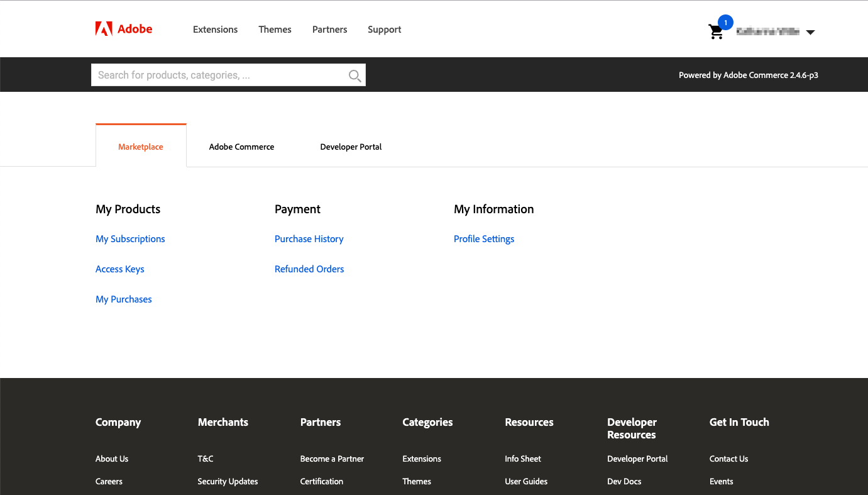Click Become a Partner link

tap(332, 459)
